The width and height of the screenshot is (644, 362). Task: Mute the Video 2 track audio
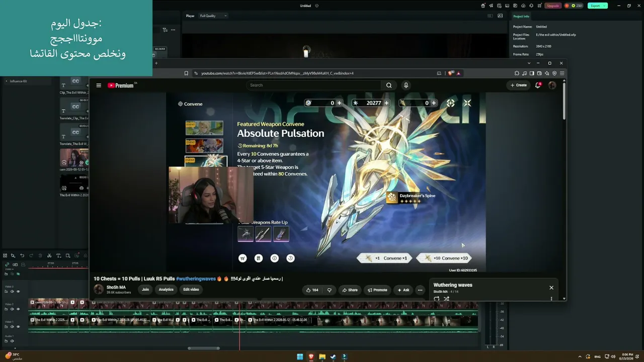pyautogui.click(x=12, y=309)
